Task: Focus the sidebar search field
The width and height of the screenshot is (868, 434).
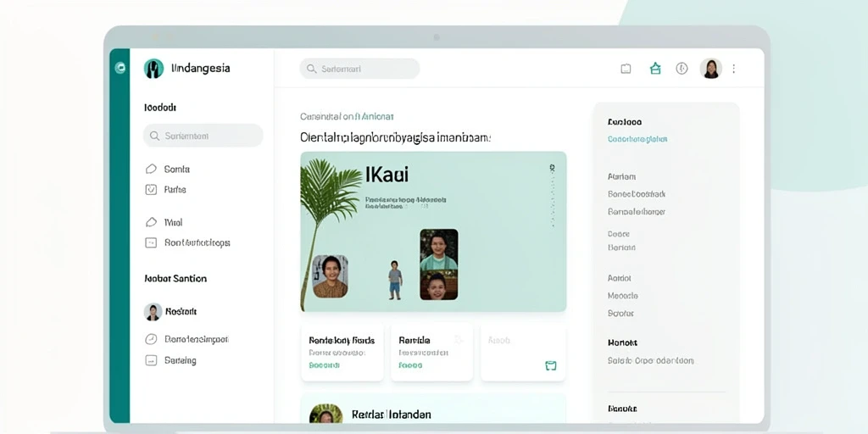Action: 203,136
